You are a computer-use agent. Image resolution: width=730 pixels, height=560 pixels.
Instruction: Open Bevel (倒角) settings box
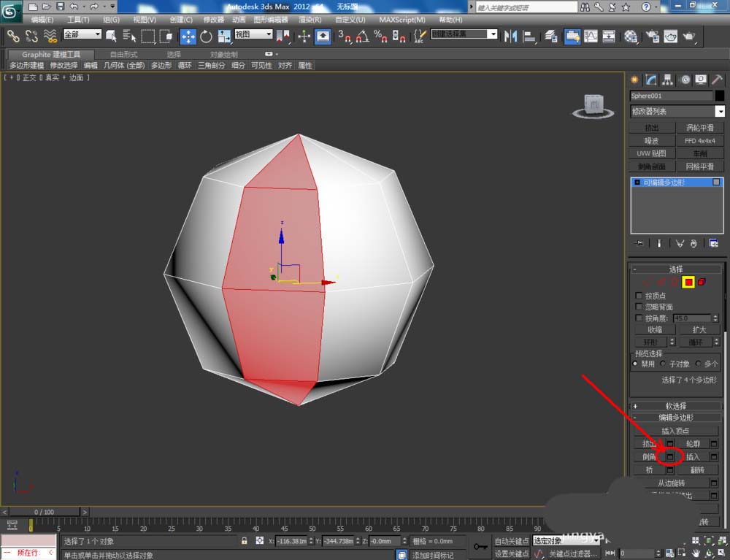click(670, 456)
